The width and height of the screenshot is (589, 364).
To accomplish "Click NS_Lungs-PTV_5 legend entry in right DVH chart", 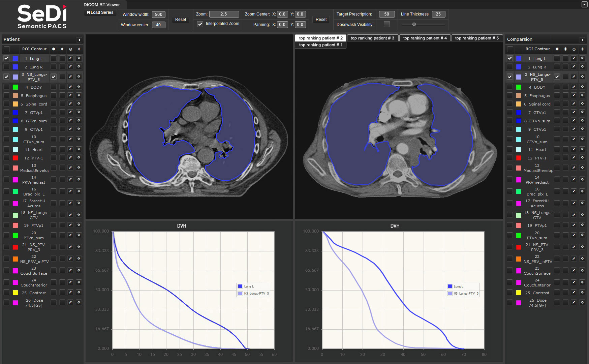I will (463, 294).
